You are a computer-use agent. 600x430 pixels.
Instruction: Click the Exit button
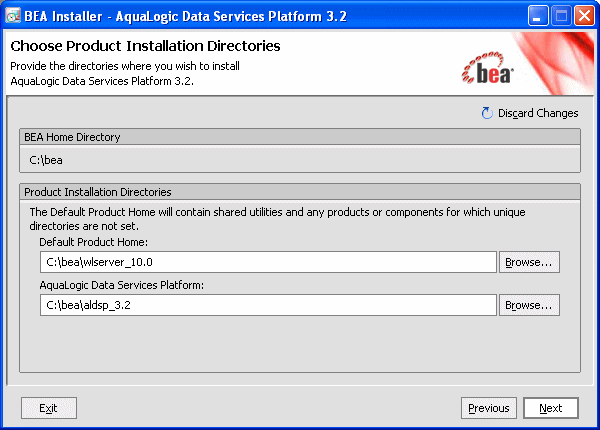(49, 408)
